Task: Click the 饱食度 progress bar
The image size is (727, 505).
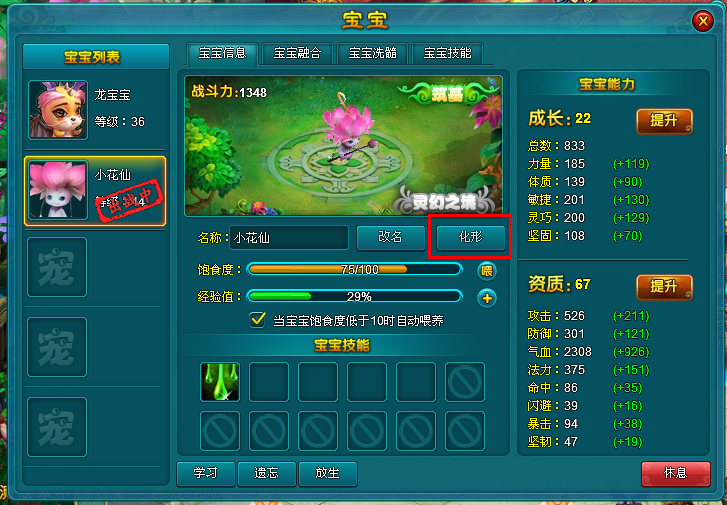Action: (355, 269)
